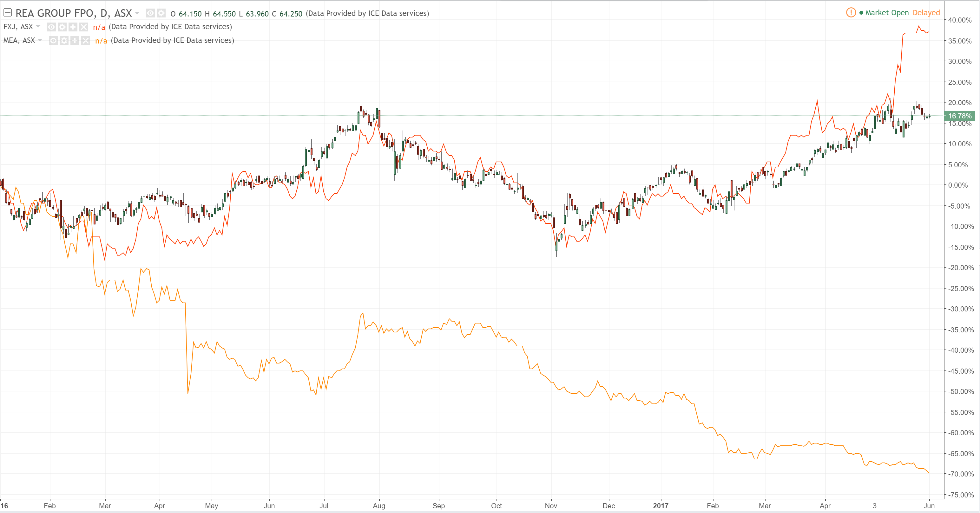Expand the FXJ, ASX dropdown arrow

pyautogui.click(x=38, y=27)
